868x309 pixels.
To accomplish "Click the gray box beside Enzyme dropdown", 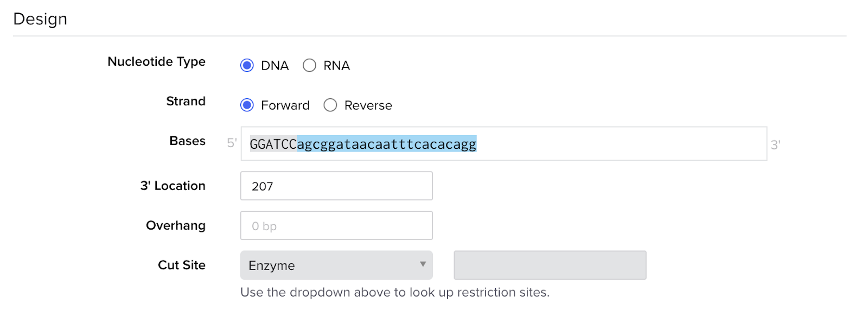I will coord(550,266).
